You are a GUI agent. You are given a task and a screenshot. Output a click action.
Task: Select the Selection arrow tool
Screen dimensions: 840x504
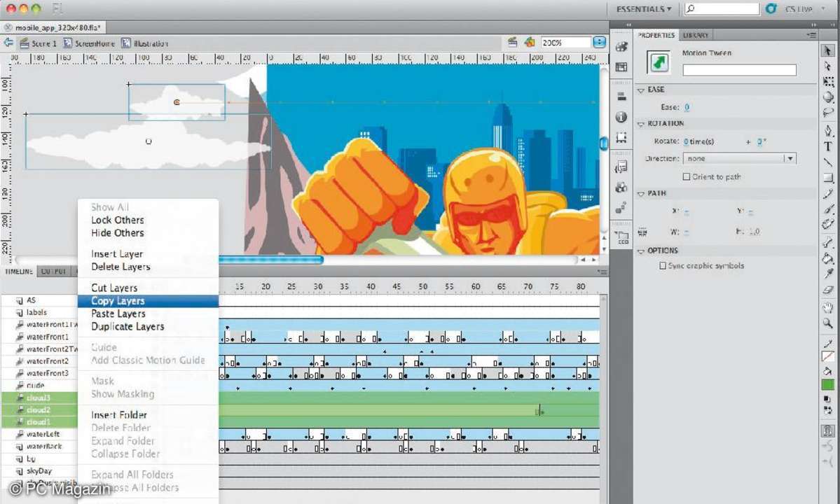tap(827, 50)
